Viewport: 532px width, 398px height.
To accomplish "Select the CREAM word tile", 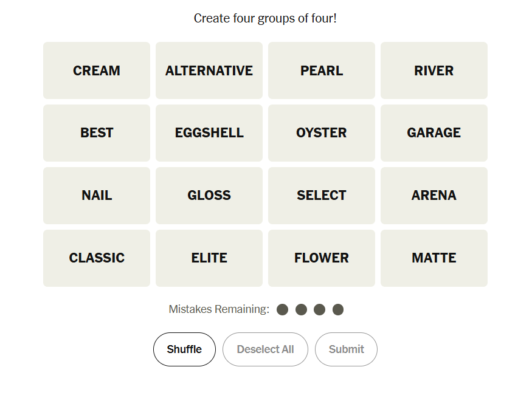I will 97,70.
